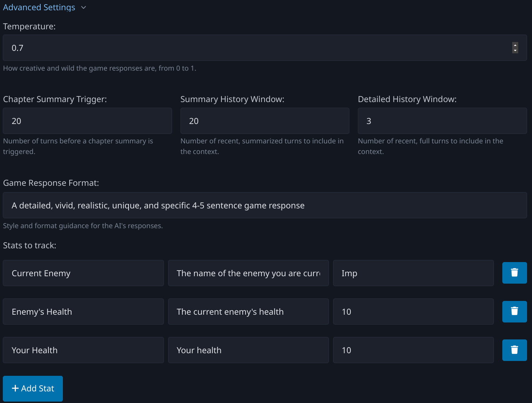Click the Current Enemy stat name field
The height and width of the screenshot is (403, 532).
(83, 273)
